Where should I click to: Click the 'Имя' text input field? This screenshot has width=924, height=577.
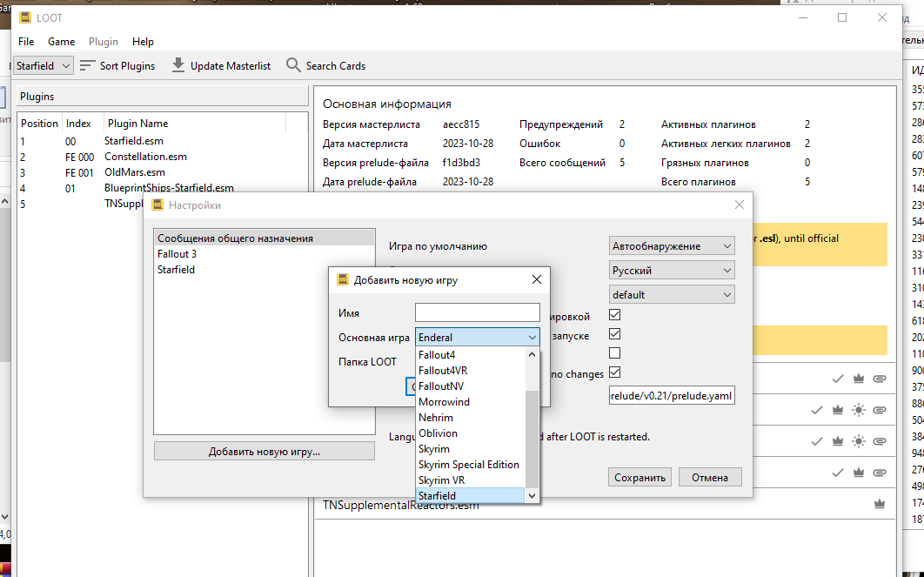(477, 312)
